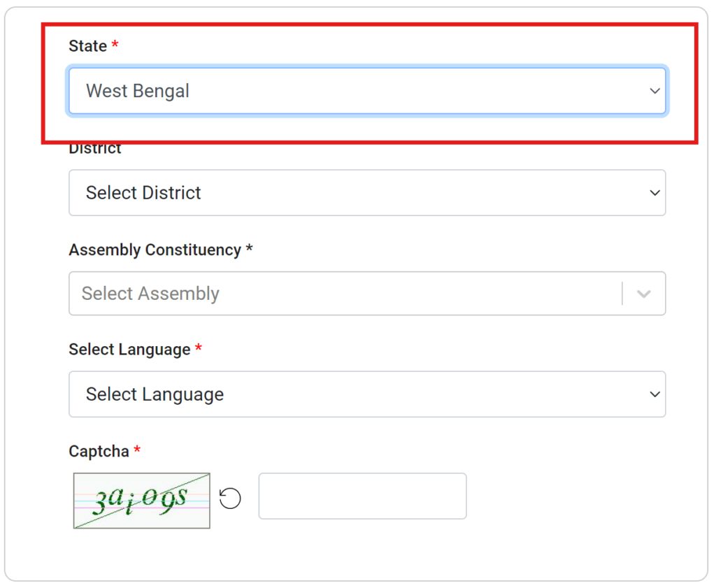Click the Assembly Constituency label text
Screen dimensions: 716x588
tap(155, 250)
